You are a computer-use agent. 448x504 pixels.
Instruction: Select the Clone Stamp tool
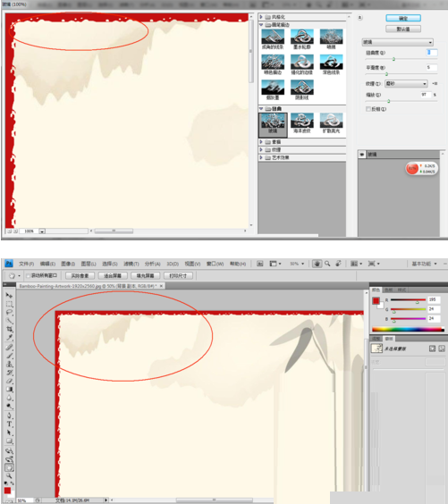coord(9,365)
